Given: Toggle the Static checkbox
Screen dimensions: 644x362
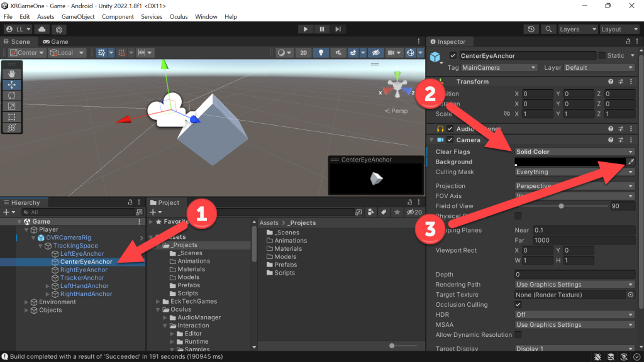Looking at the screenshot, I should point(602,55).
